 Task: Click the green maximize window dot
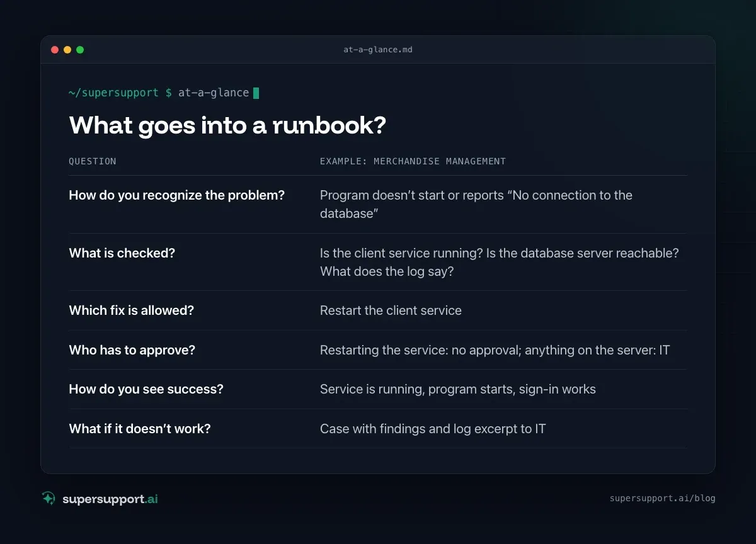80,50
